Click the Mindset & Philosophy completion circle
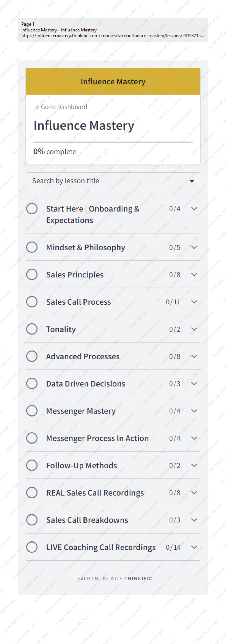 point(32,247)
